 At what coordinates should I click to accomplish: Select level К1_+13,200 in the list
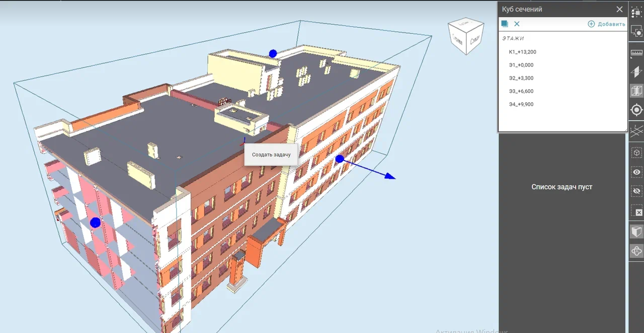pos(522,52)
